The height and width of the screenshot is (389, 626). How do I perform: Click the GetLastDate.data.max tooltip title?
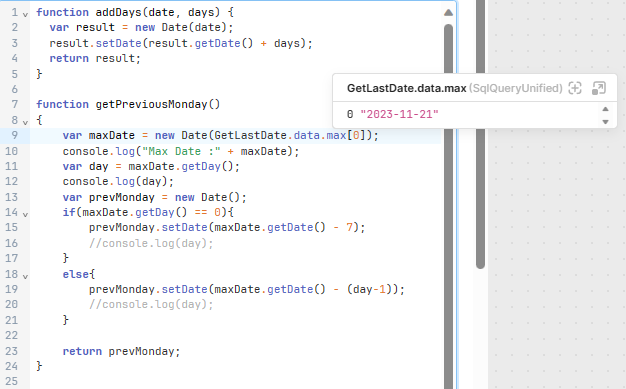pos(406,88)
